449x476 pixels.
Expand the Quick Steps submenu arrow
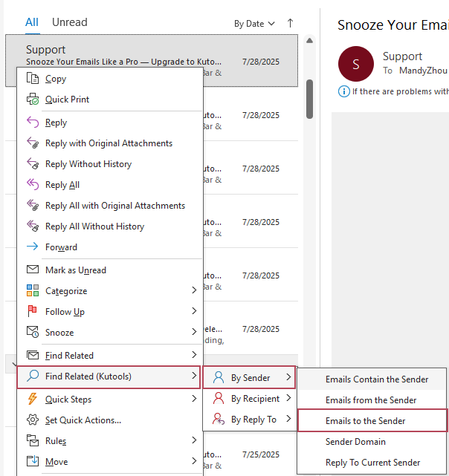click(x=194, y=399)
